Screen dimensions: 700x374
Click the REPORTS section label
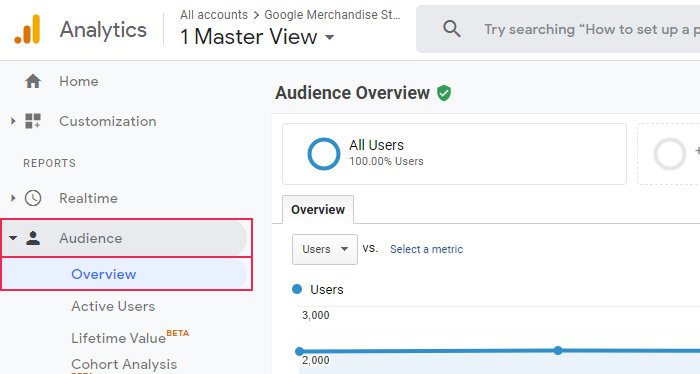click(50, 163)
